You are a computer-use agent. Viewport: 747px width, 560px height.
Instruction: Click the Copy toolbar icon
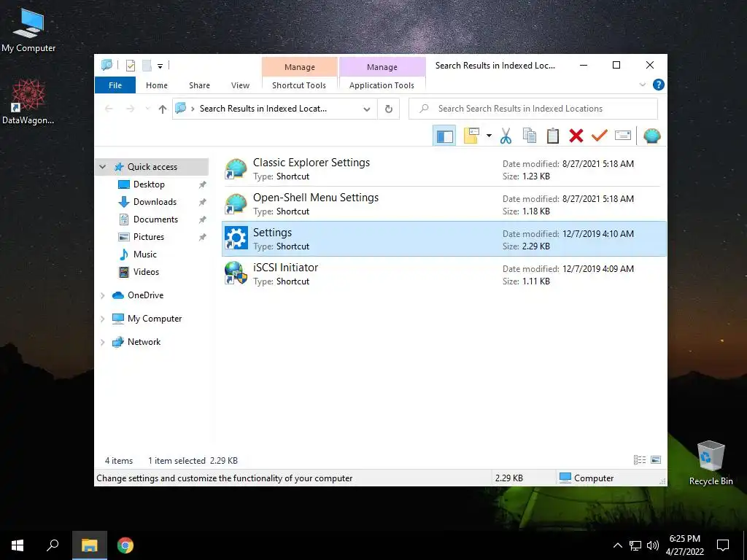[x=530, y=136]
